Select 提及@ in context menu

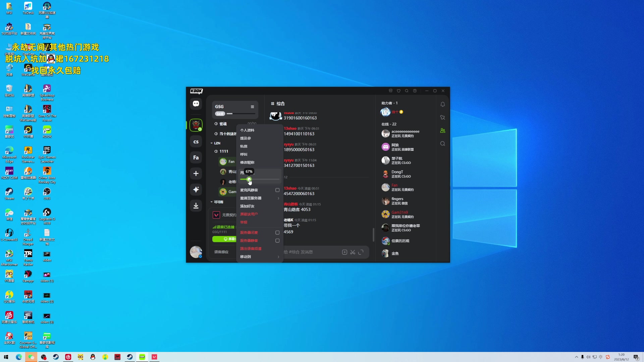click(x=260, y=138)
